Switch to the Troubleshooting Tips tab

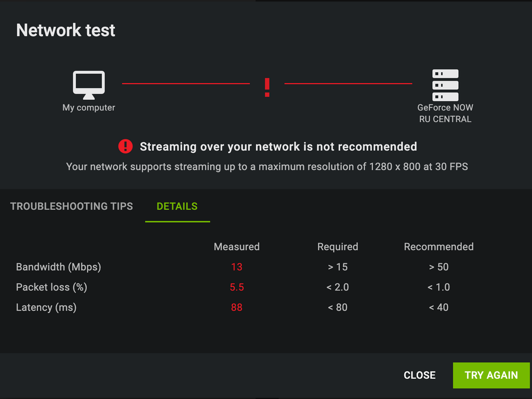pyautogui.click(x=72, y=206)
